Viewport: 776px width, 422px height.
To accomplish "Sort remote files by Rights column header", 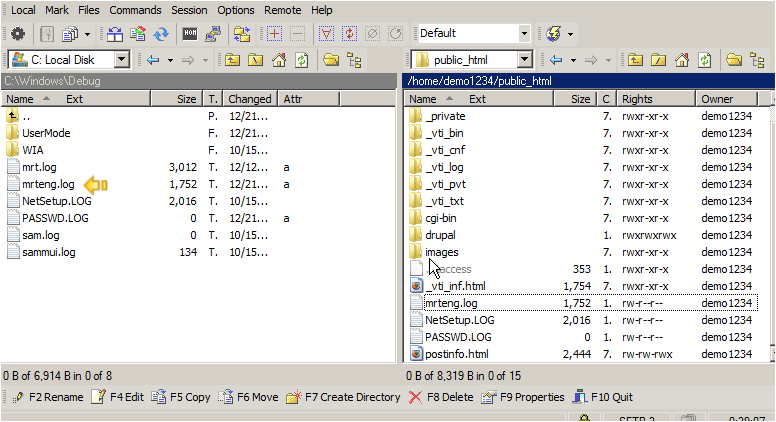I will (637, 99).
